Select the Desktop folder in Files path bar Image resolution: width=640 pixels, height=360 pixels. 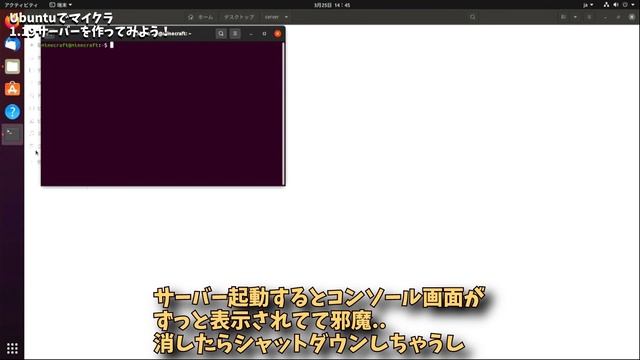point(239,17)
